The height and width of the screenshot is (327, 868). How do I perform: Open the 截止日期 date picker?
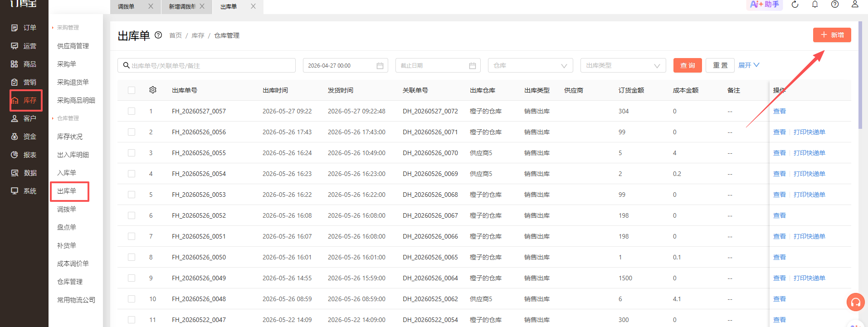point(438,65)
